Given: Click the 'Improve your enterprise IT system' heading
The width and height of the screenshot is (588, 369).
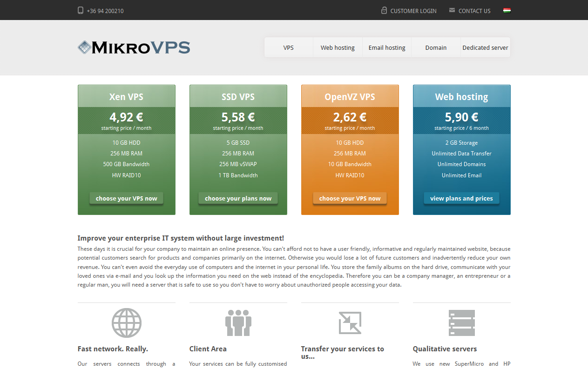Looking at the screenshot, I should point(181,238).
